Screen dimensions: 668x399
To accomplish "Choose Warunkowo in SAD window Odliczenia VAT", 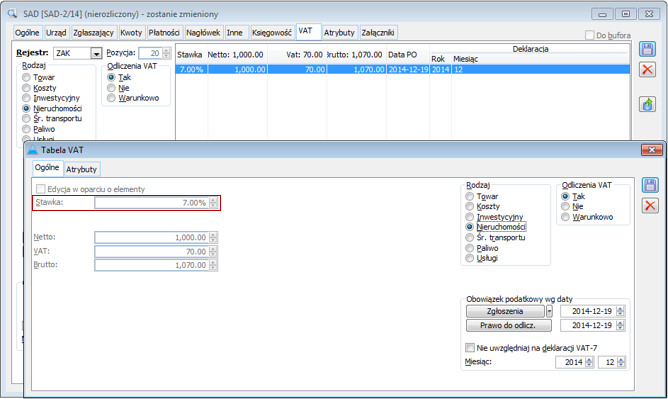I will (112, 98).
